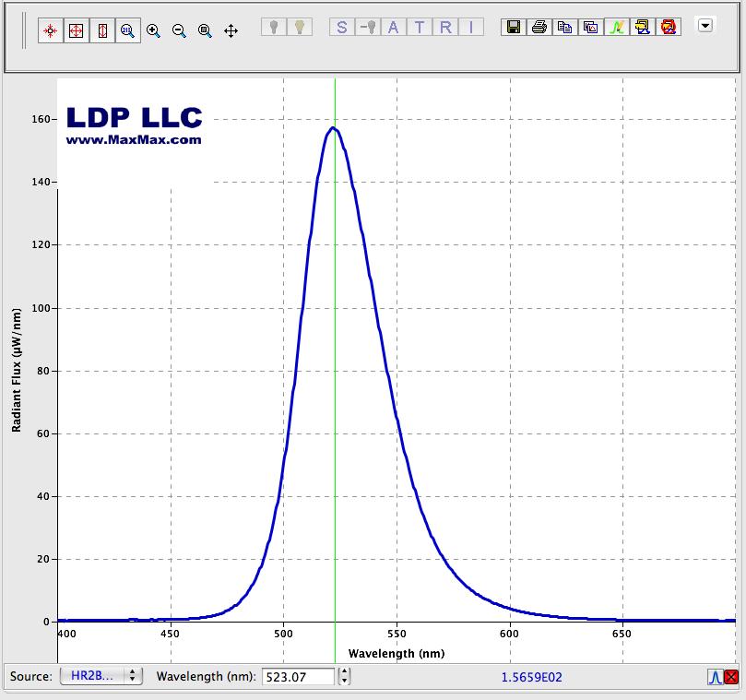This screenshot has height=700, width=746.
Task: Click the 1.5659E02 intensity readout
Action: (x=531, y=677)
